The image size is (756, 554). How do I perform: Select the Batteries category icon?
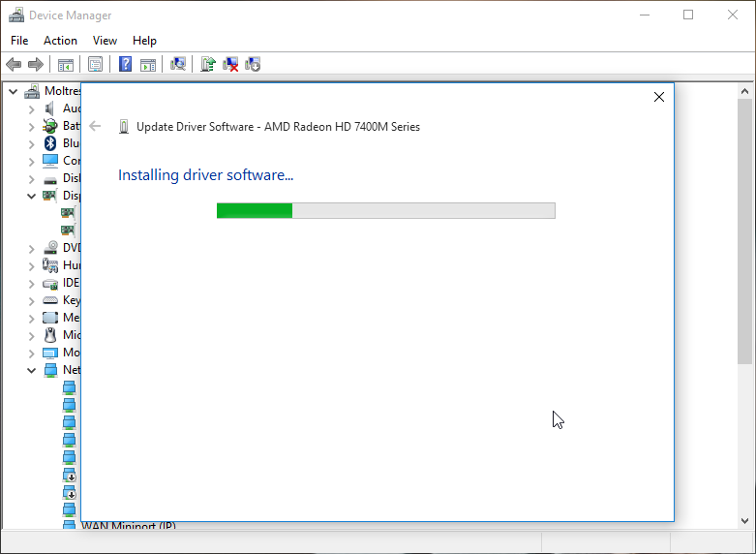coord(50,126)
